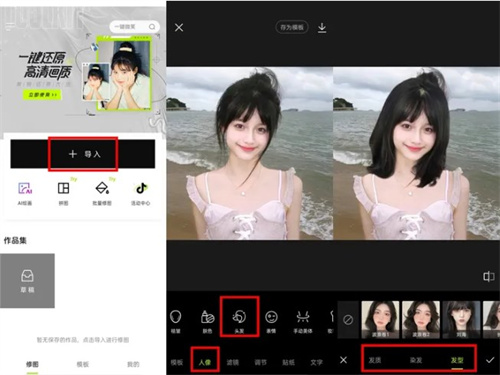Open the 人像 portrait tab
Image resolution: width=500 pixels, height=375 pixels.
[x=205, y=362]
